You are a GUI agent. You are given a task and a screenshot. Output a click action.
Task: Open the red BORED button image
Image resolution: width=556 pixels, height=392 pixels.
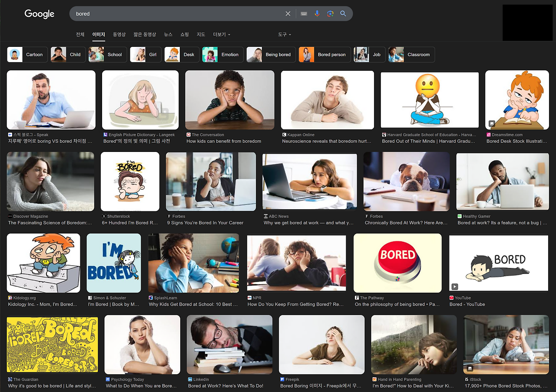pos(397,263)
